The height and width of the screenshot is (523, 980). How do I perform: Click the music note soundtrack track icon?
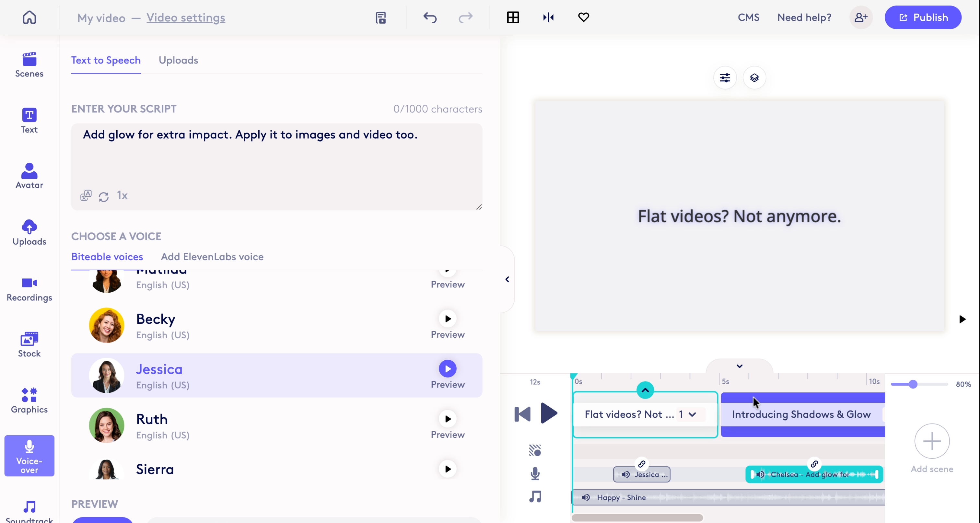pos(535,497)
